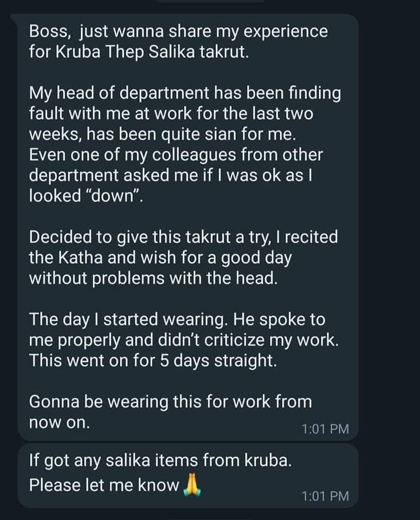Viewport: 420px width, 520px height.
Task: Tap the timestamp on the salika items message
Action: 325,495
